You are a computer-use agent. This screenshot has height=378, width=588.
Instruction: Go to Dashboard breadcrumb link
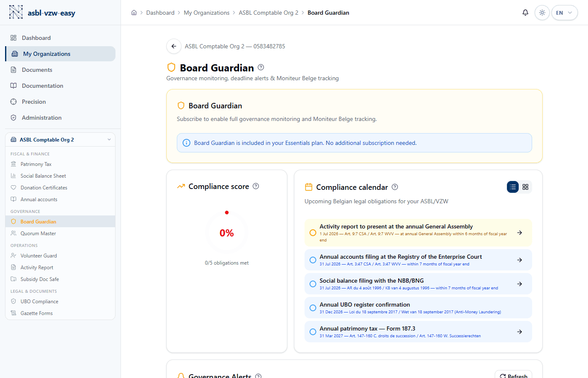(x=160, y=13)
